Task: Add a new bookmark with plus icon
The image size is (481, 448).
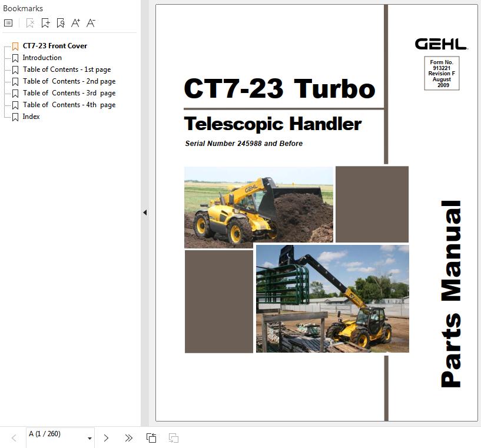Action: pyautogui.click(x=45, y=23)
